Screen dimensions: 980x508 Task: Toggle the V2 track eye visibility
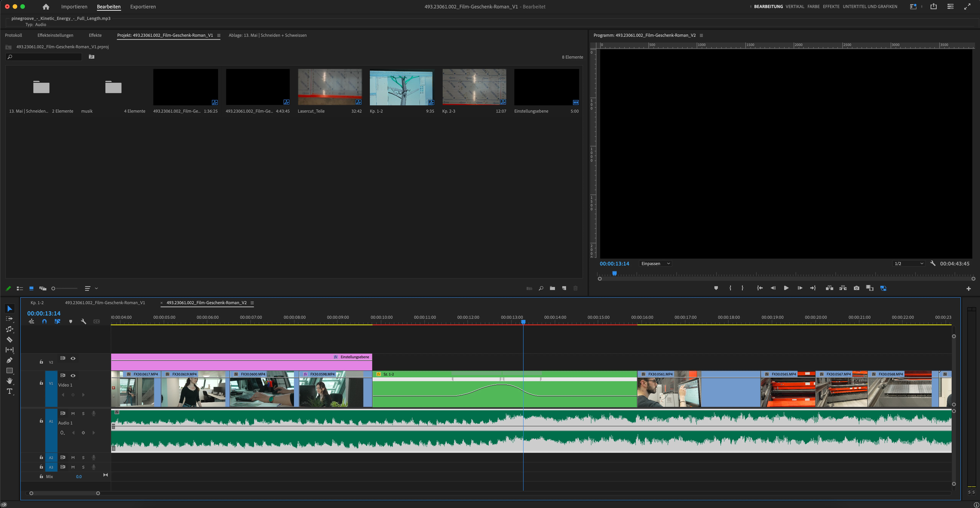(x=73, y=358)
